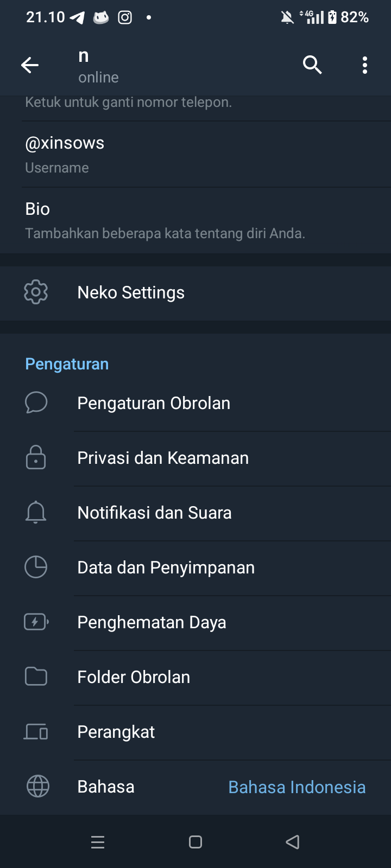This screenshot has width=391, height=868.
Task: Open Privasi dan Keamanan settings
Action: pyautogui.click(x=163, y=458)
